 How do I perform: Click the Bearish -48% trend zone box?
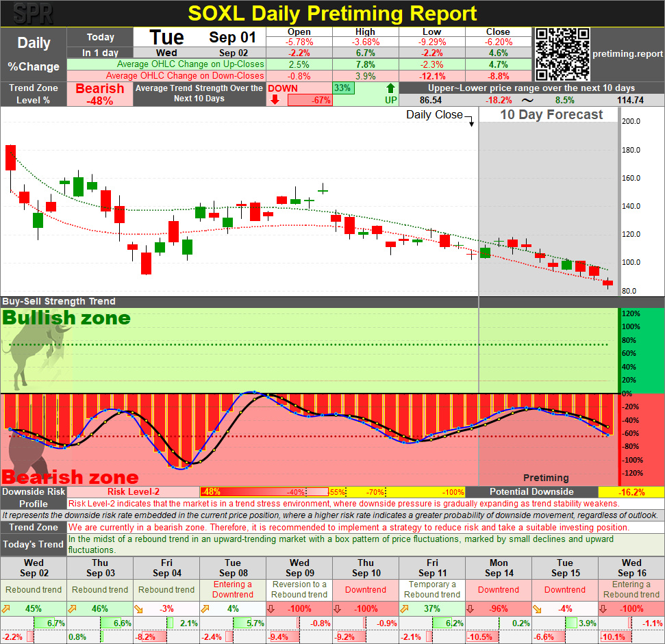pyautogui.click(x=100, y=94)
